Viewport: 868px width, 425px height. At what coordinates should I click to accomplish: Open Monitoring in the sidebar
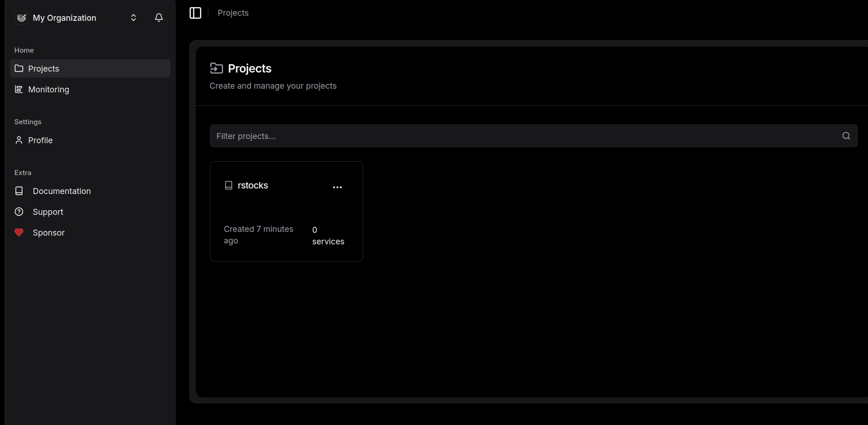[x=49, y=89]
